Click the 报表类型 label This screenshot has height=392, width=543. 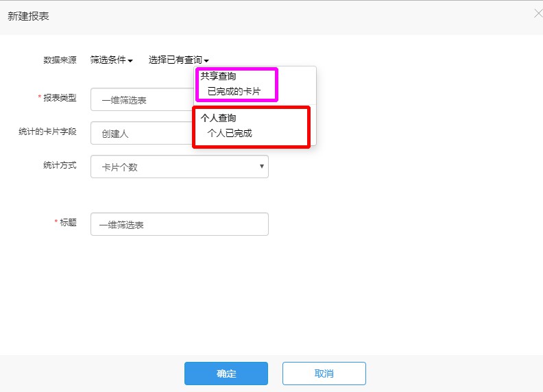click(x=60, y=98)
